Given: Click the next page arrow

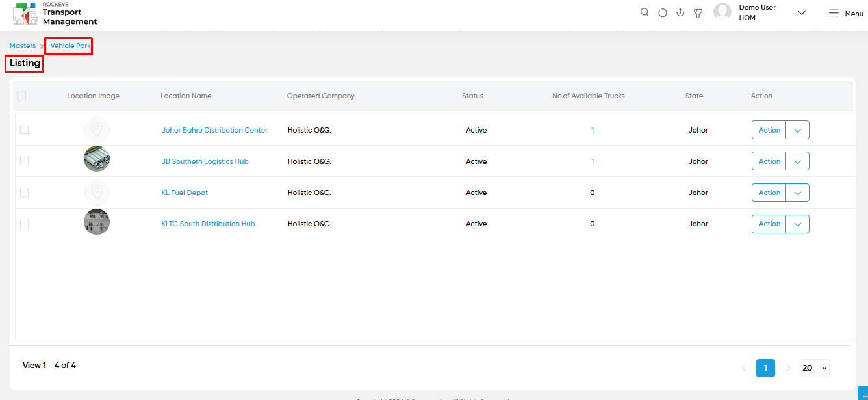Looking at the screenshot, I should point(788,368).
